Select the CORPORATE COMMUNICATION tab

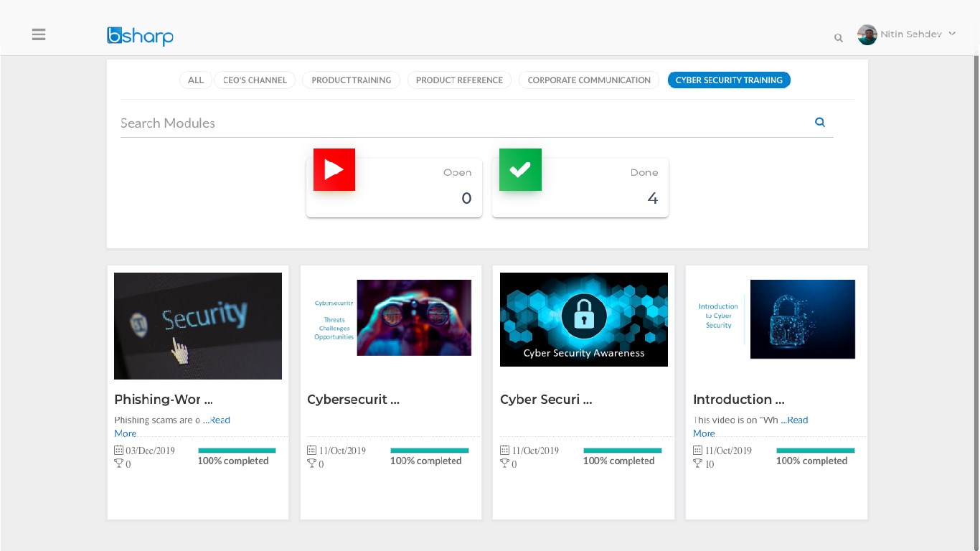589,80
